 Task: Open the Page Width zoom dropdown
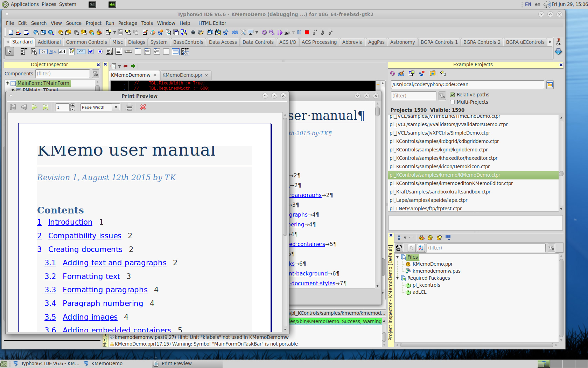tap(116, 107)
